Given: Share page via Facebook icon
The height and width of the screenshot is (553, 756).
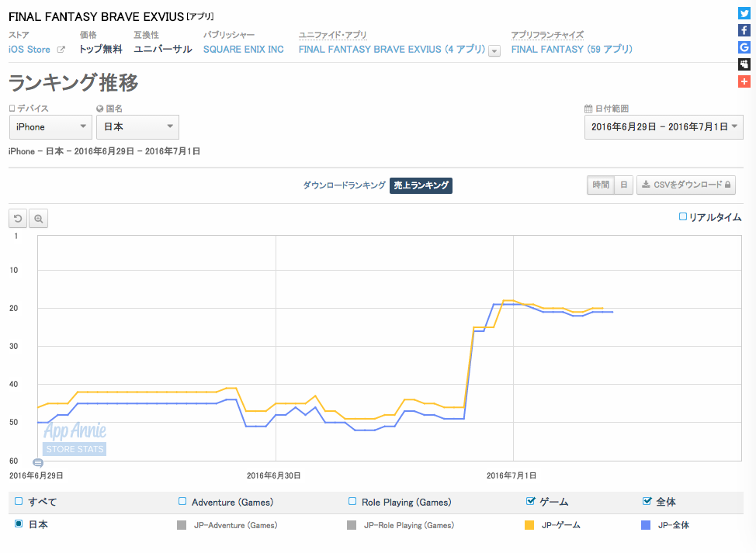Looking at the screenshot, I should pos(744,30).
